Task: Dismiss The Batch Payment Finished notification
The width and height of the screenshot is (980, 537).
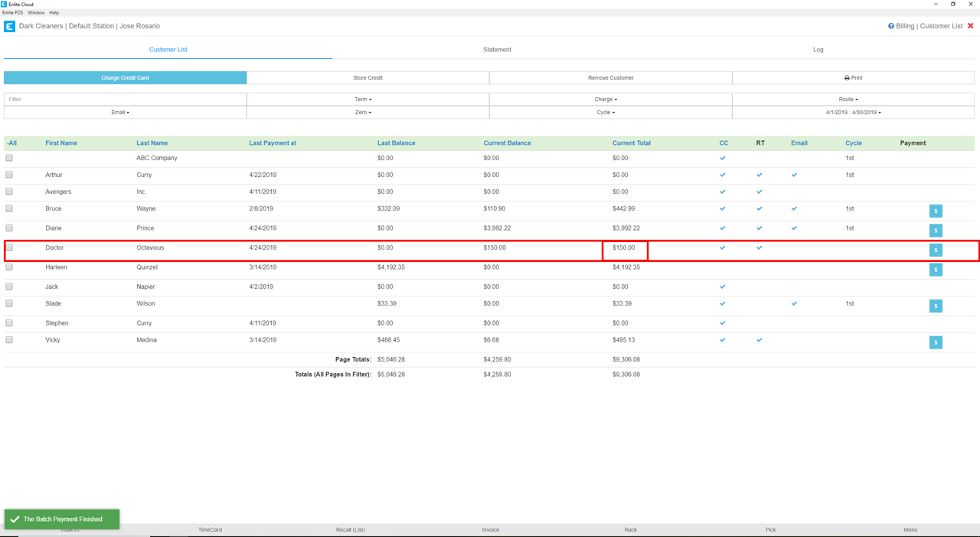Action: (62, 519)
